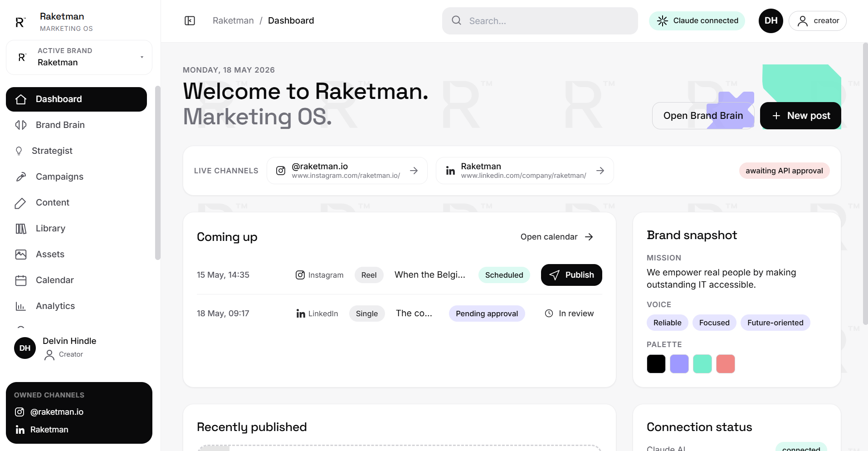Viewport: 868px width, 451px height.
Task: Open Raketman LinkedIn in Owned Channels
Action: tap(42, 430)
